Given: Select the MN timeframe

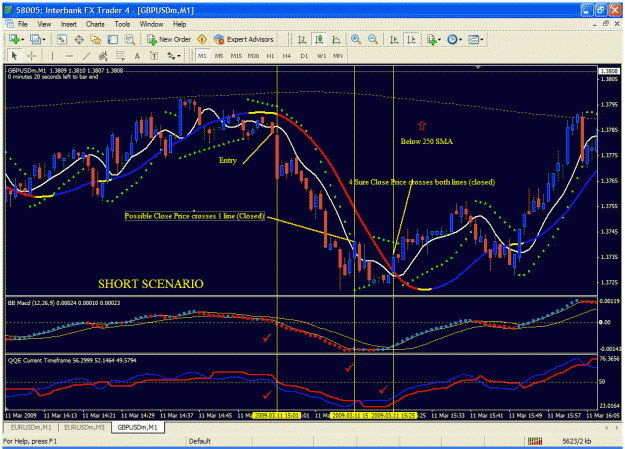Looking at the screenshot, I should point(338,56).
